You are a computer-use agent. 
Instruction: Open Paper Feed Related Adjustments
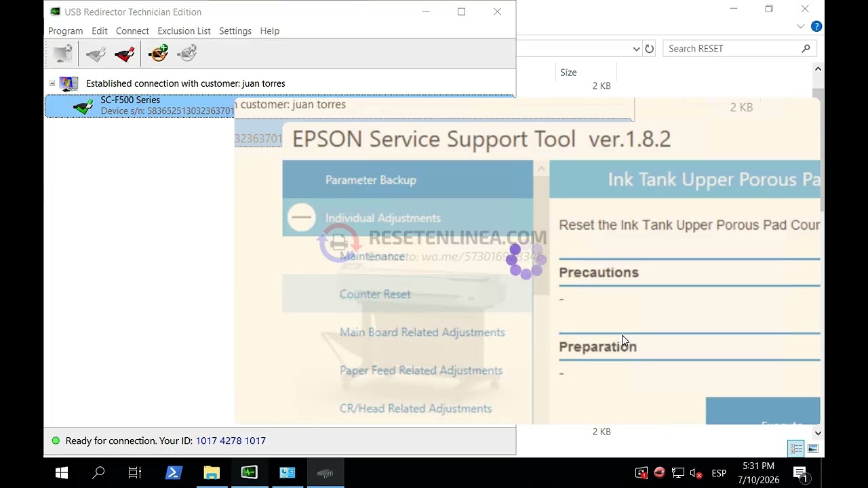[x=421, y=370]
